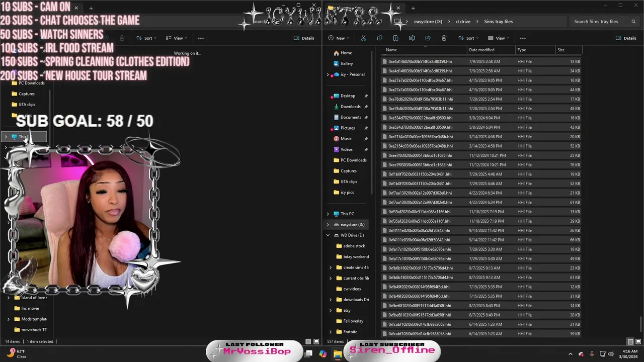This screenshot has height=362, width=644.
Task: Select moviebudz TT folder in left window
Action: pyautogui.click(x=30, y=330)
